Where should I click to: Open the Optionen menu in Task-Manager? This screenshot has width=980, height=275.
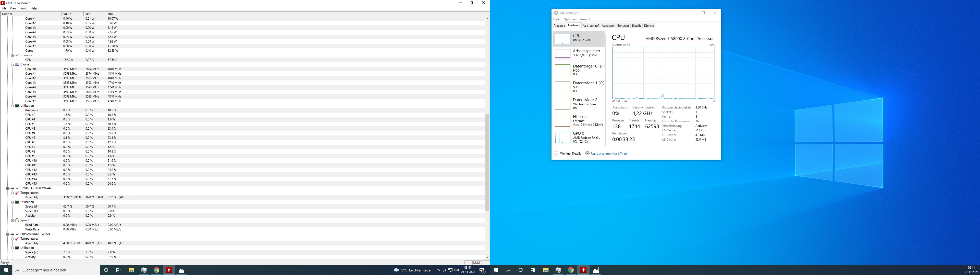coord(570,19)
